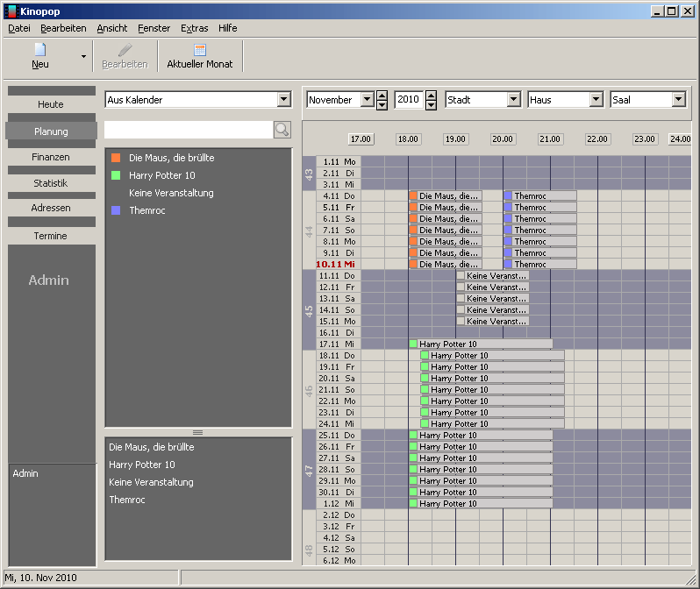Decrease month with the down spinner arrow
Viewport: 700px width, 589px height.
coord(382,105)
